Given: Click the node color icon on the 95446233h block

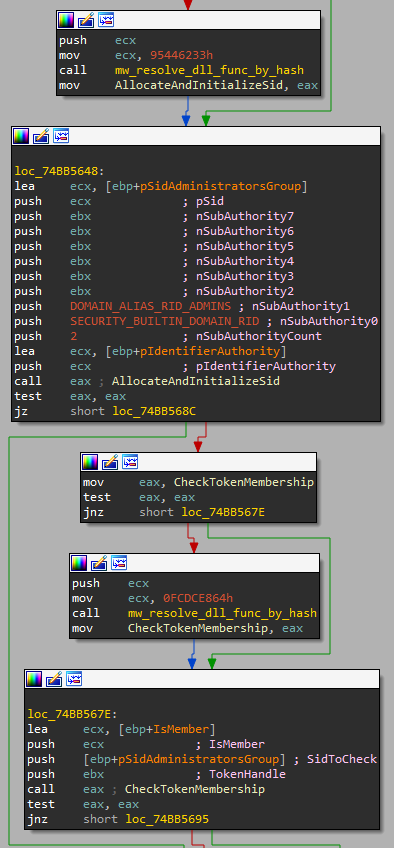Looking at the screenshot, I should pos(66,21).
